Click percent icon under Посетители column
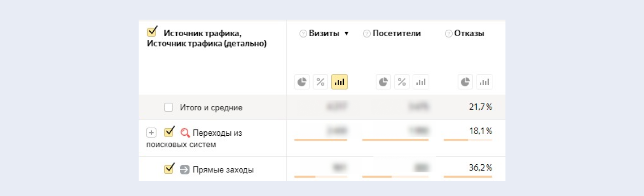644x196 pixels. 402,82
